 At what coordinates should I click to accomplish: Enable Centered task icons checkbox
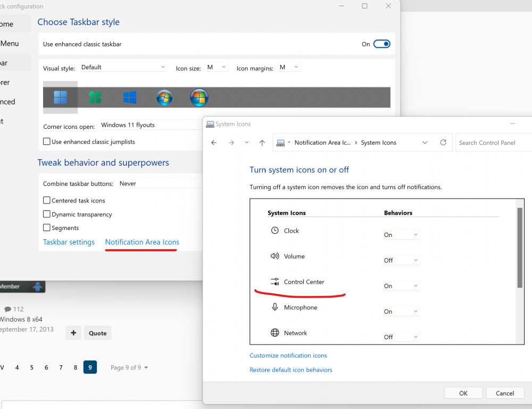click(47, 201)
